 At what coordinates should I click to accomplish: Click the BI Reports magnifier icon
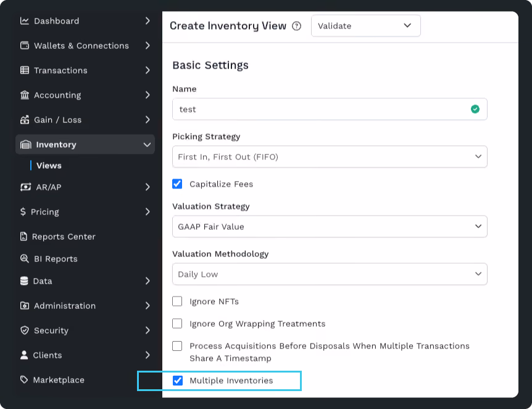click(25, 258)
